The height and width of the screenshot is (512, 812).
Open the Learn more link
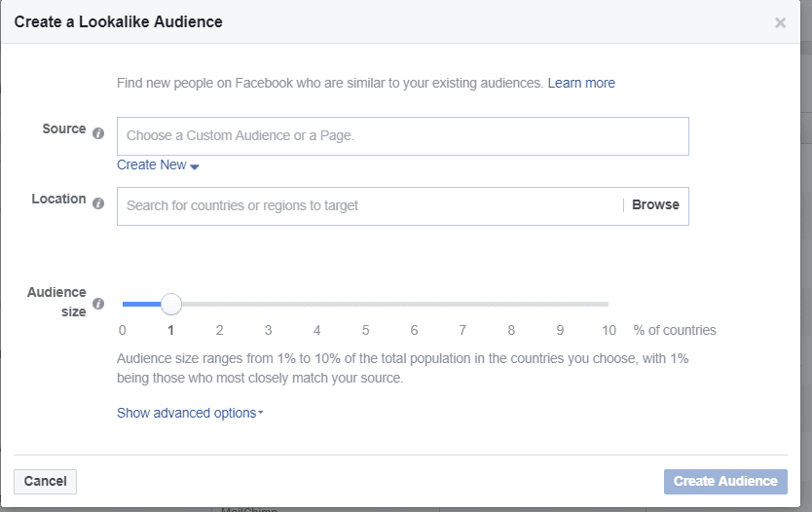coord(581,83)
